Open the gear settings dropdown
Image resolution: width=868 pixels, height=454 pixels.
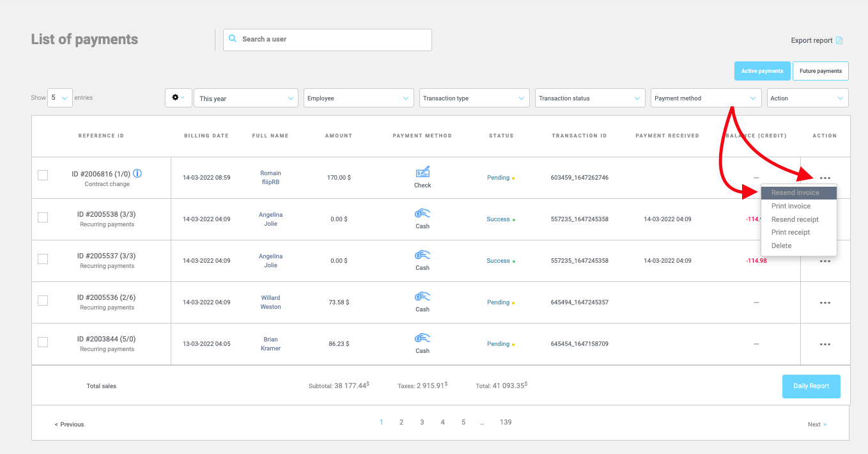(x=178, y=98)
